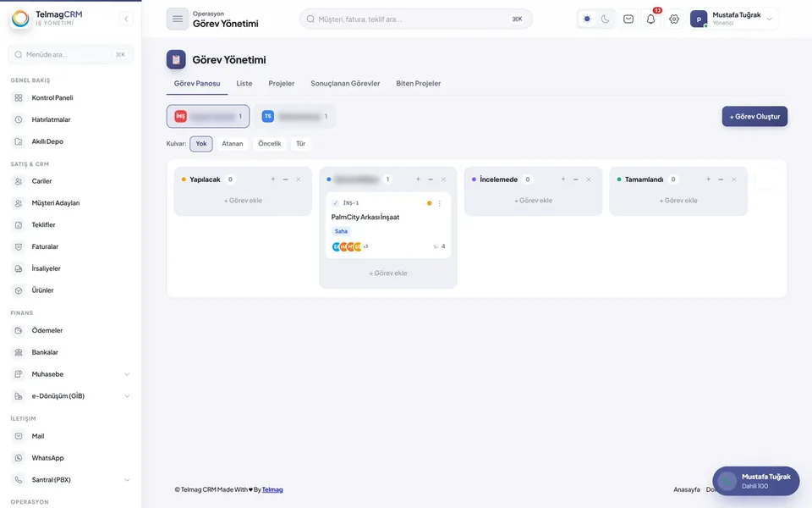812x508 pixels.
Task: Delete Yapılacak column with X icon
Action: click(299, 179)
